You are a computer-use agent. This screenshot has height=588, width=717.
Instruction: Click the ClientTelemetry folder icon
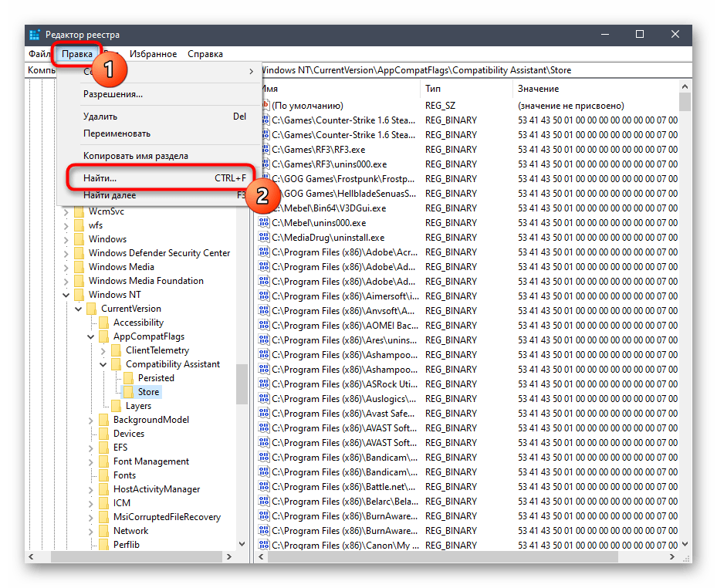[117, 350]
